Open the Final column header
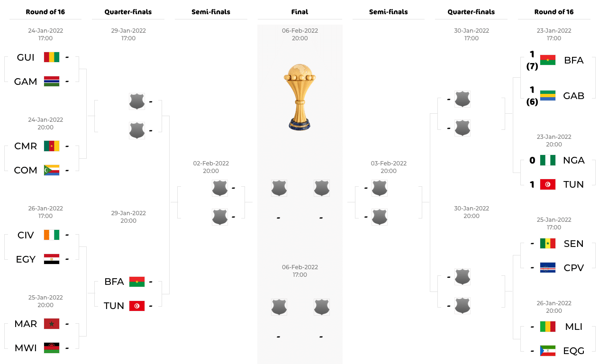This screenshot has width=599, height=364. pos(299,12)
